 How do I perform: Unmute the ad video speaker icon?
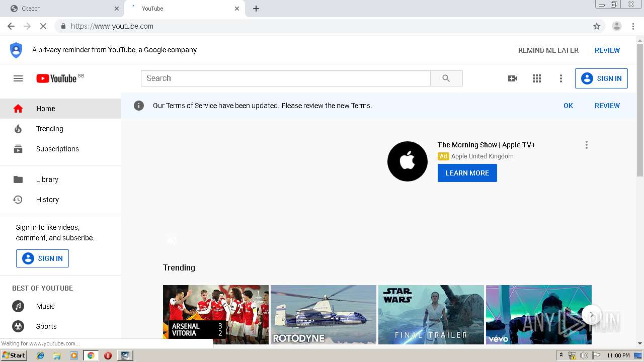point(172,241)
